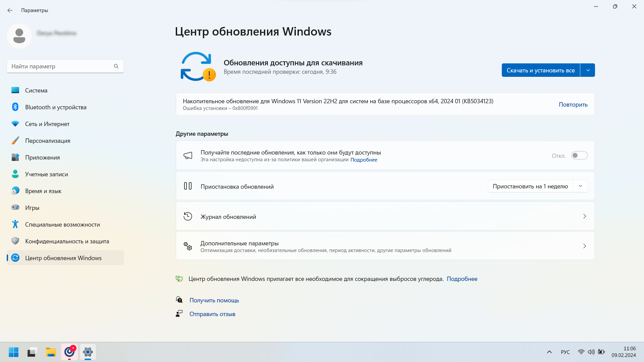Expand the pause duration dropdown chevron
Screen dimensions: 644x362
pos(580,186)
